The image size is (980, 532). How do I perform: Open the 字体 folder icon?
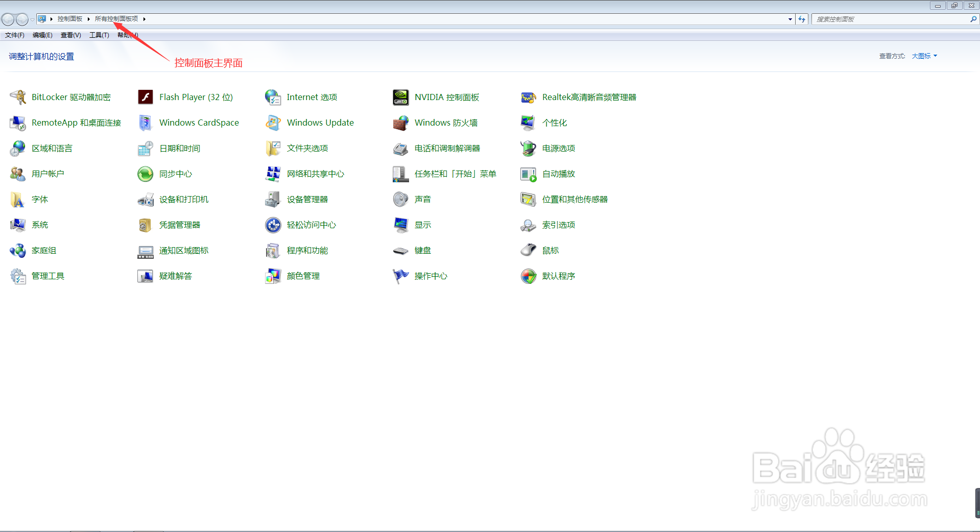(18, 199)
